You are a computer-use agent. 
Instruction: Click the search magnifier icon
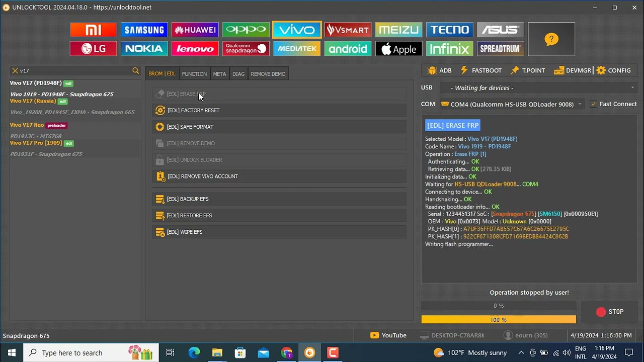coord(135,71)
